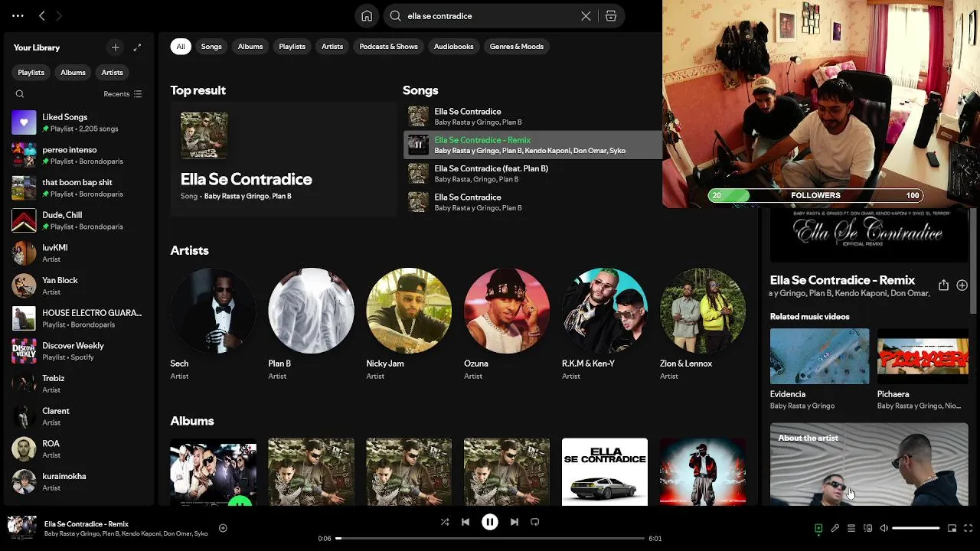Add current song to Liked Songs
Screen dimensions: 980x551
(223, 528)
